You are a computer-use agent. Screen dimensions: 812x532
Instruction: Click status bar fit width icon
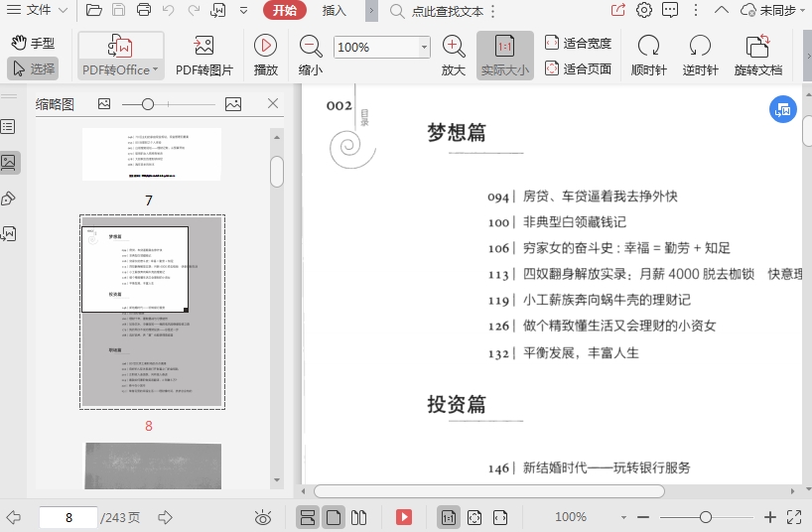500,517
